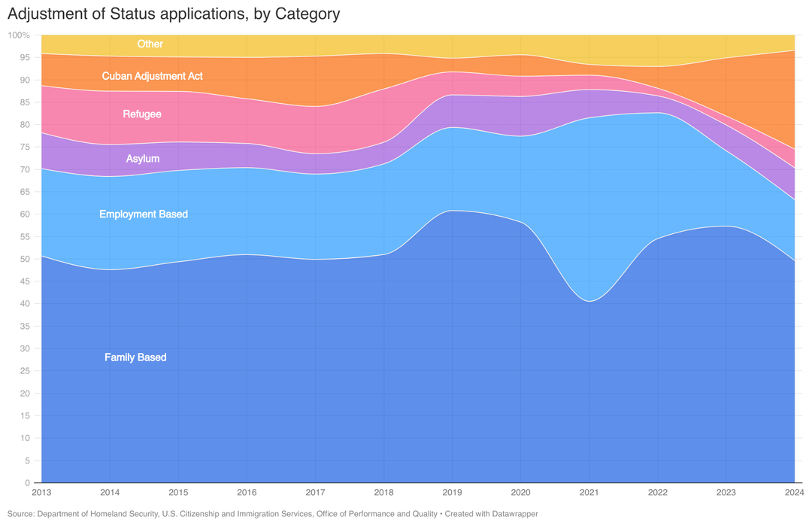Click the "Cuban Adjustment Act" area label
Screen dimensions: 812x526
[152, 76]
